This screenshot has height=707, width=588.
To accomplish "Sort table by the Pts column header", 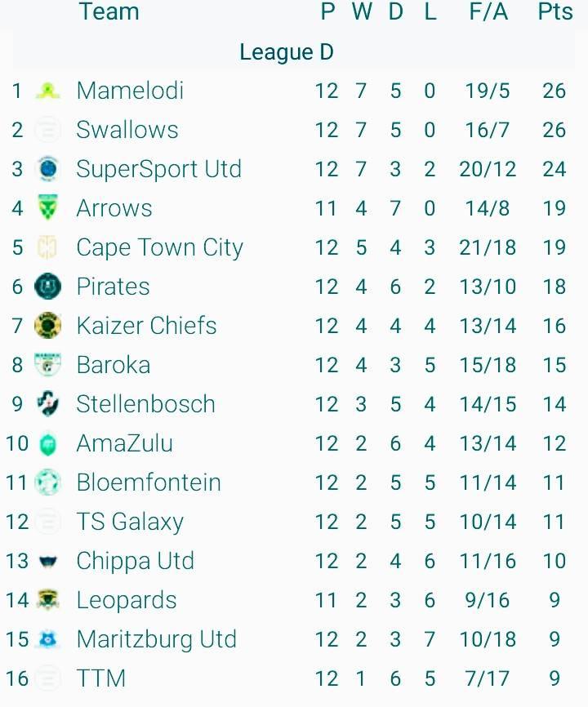I will (x=555, y=11).
